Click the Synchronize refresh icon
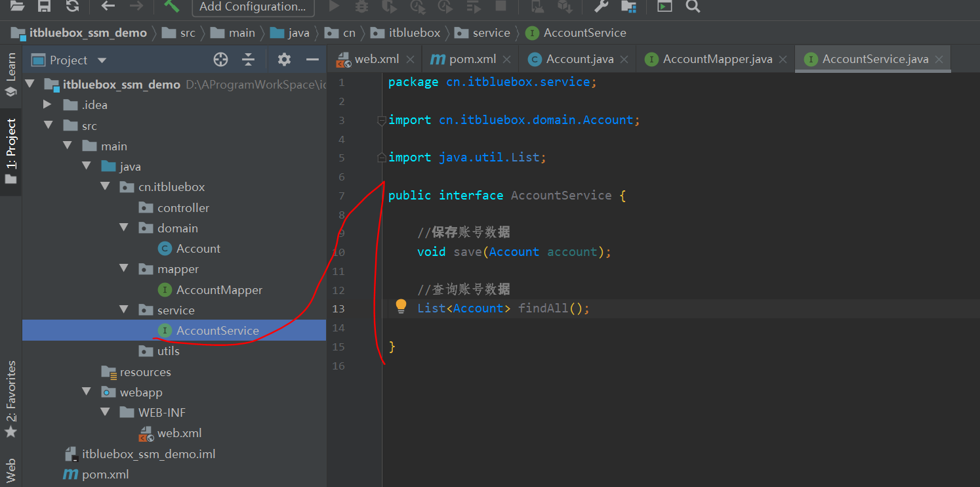The image size is (980, 487). click(x=72, y=6)
